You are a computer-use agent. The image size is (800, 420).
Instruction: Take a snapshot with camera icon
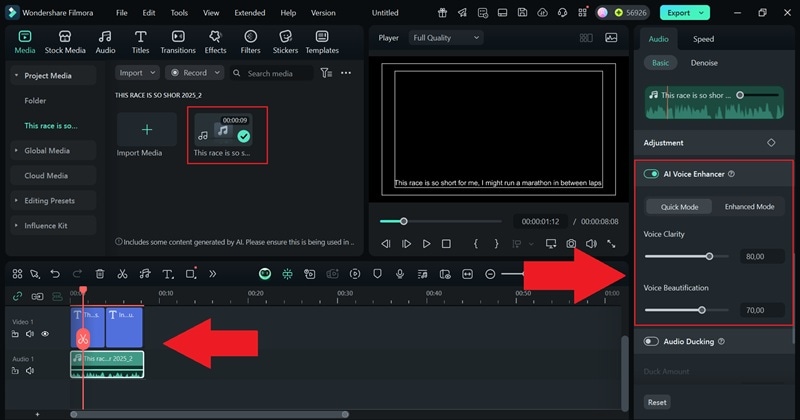[571, 244]
